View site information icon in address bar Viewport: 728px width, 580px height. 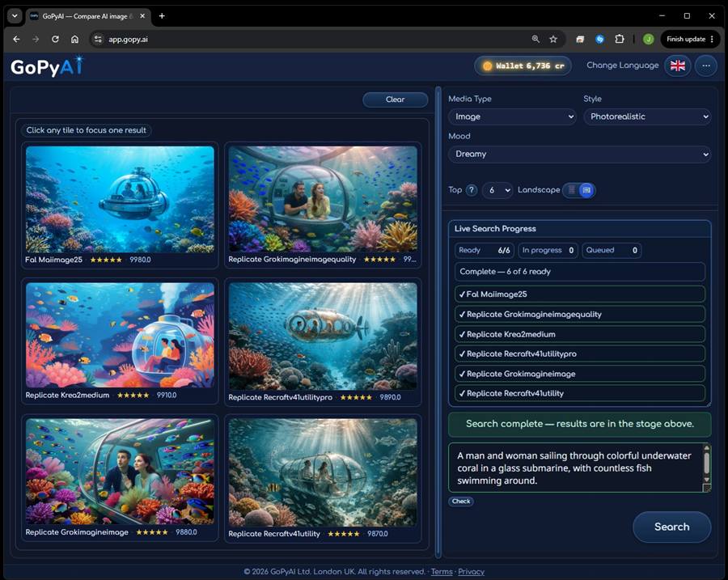(98, 40)
